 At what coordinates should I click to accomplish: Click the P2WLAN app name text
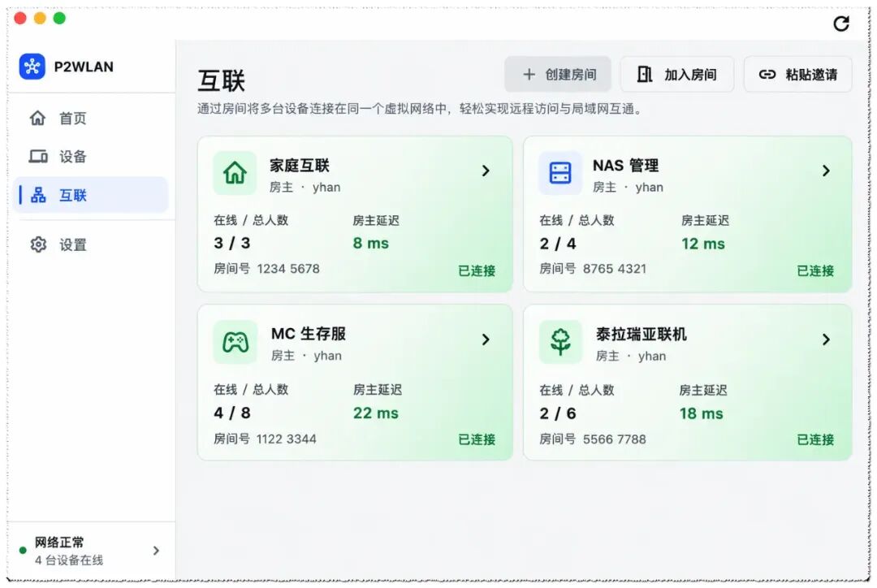point(84,67)
